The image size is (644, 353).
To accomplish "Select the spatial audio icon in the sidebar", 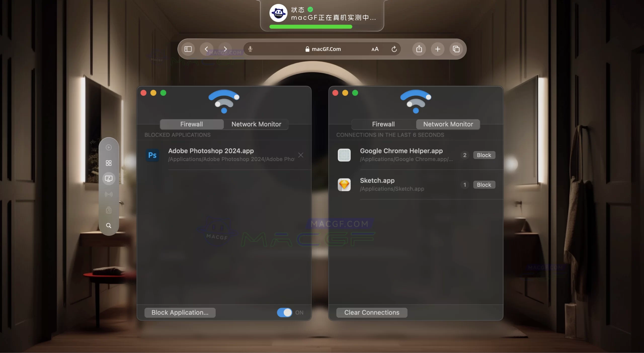I will 108,194.
